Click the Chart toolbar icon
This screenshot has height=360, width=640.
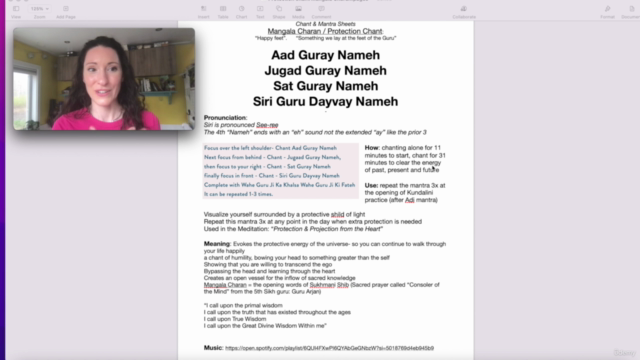point(242,9)
